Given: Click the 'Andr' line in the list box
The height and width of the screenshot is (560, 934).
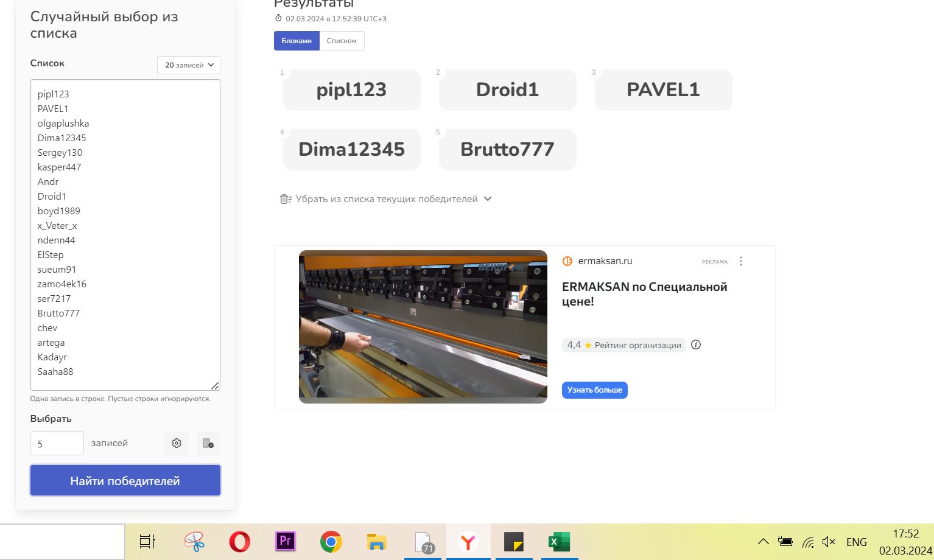Looking at the screenshot, I should pos(48,182).
